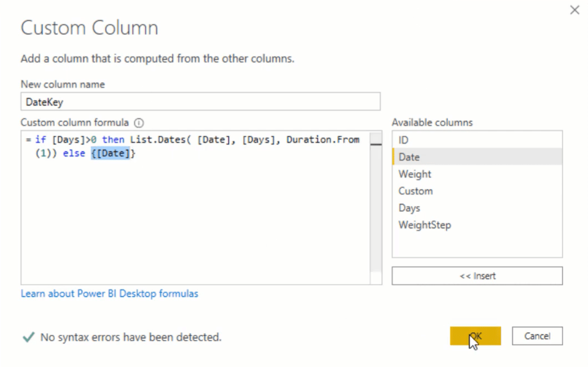This screenshot has width=588, height=367.
Task: Open Learn about Power BI Desktop formulas link
Action: tap(109, 293)
